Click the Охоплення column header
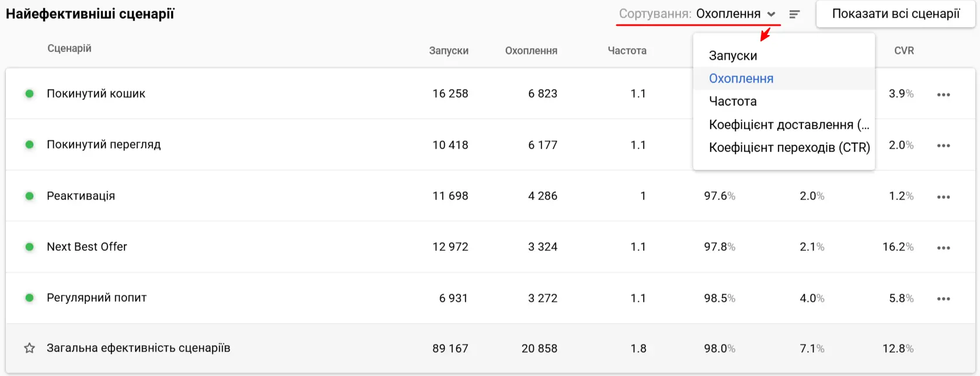 (531, 50)
